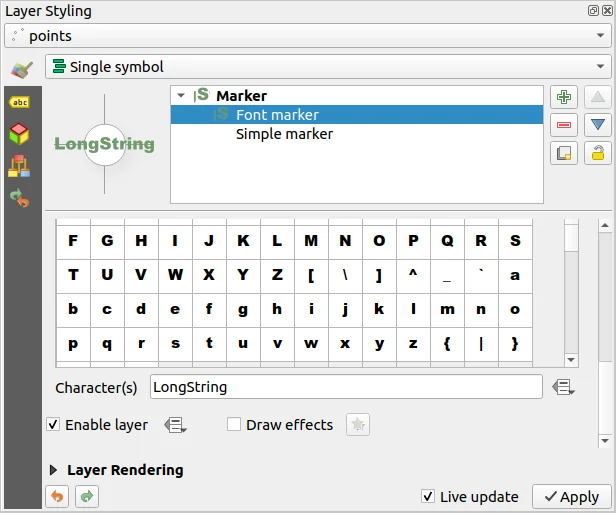Select Simple marker in the symbol tree

tap(284, 134)
